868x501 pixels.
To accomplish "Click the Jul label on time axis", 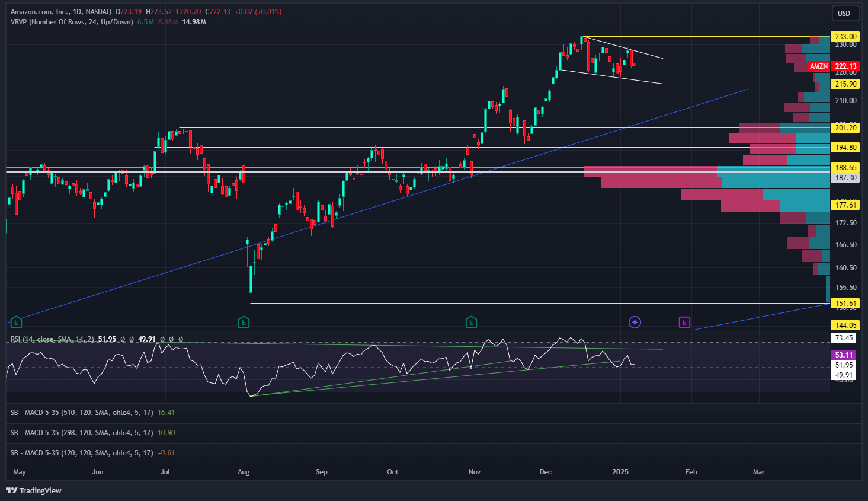I will coord(165,473).
